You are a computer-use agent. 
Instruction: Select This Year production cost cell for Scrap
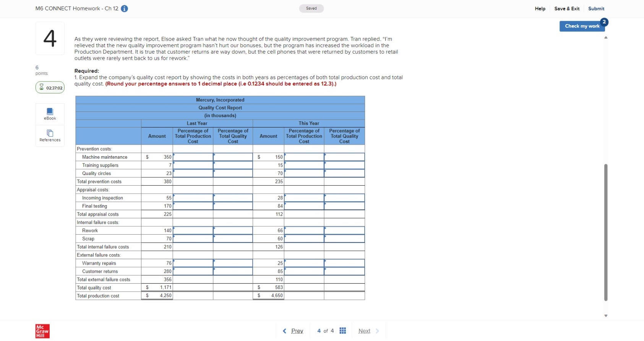coord(304,238)
